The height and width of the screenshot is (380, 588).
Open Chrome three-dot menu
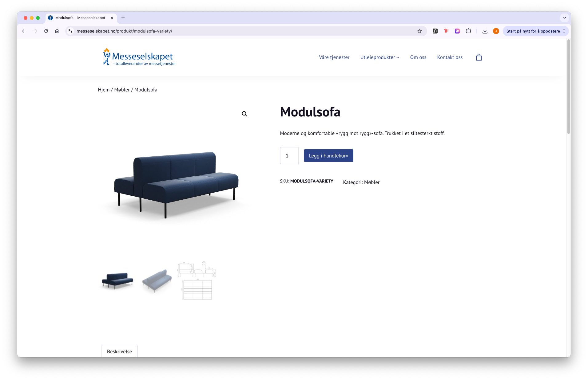tap(564, 31)
